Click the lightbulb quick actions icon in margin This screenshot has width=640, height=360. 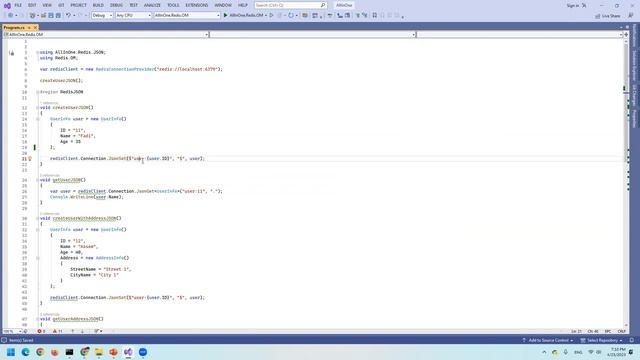(30, 158)
